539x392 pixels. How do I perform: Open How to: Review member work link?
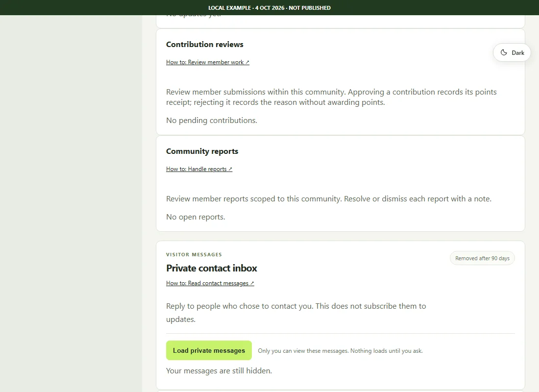[208, 62]
